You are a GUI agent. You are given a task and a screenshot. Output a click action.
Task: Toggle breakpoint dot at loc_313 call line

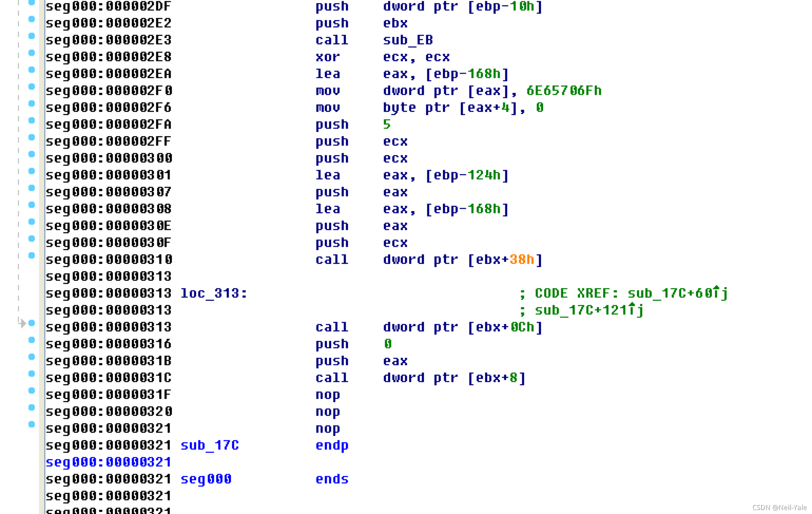pos(31,323)
